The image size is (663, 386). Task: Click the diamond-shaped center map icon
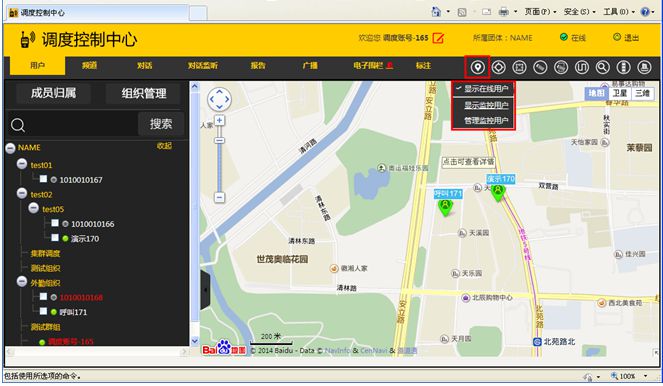(x=499, y=67)
